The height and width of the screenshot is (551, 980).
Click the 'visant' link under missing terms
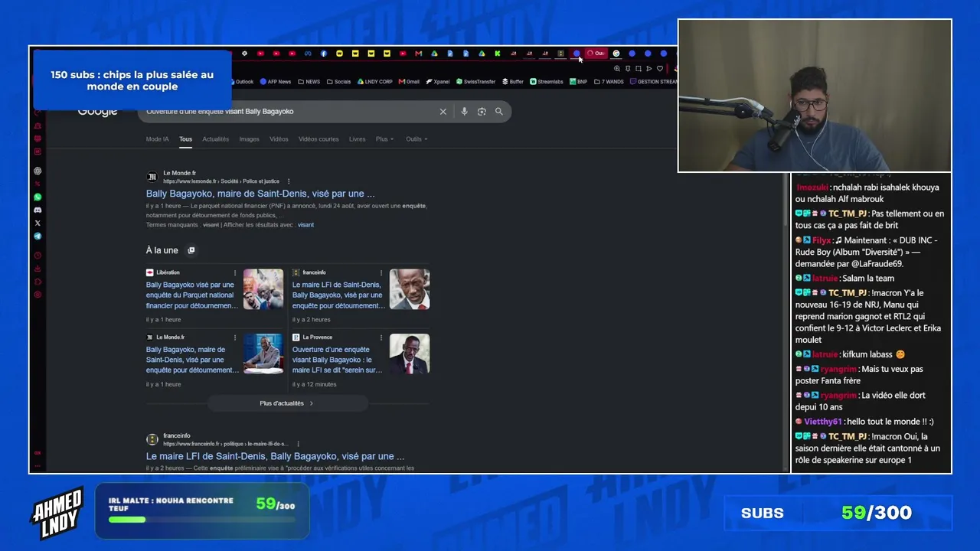tap(305, 225)
